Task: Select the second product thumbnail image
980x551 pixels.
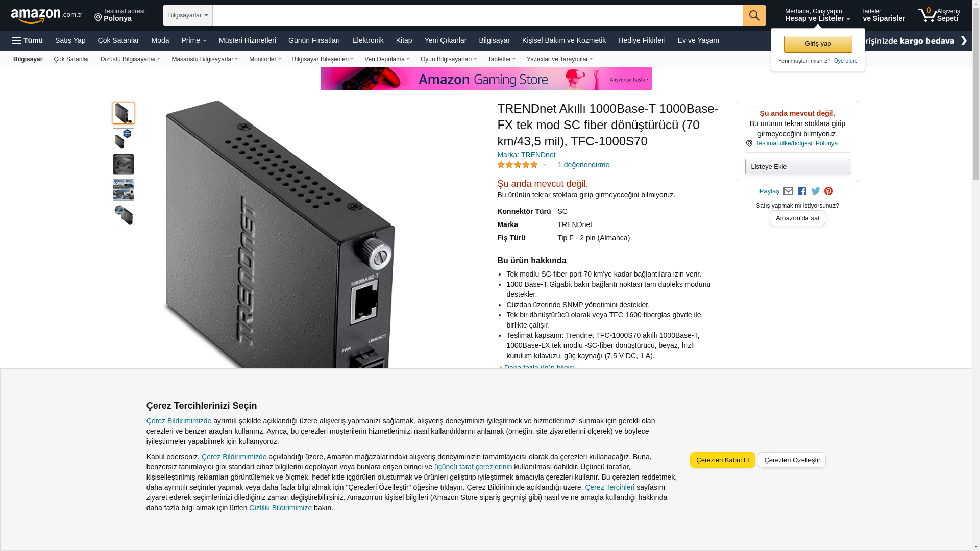Action: pos(124,139)
